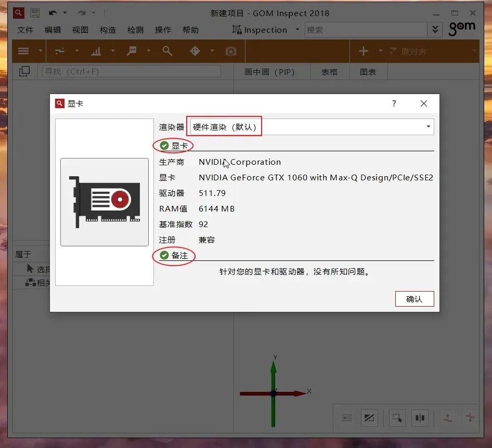Open the undo history dropdown arrow
This screenshot has height=448, width=492.
65,13
